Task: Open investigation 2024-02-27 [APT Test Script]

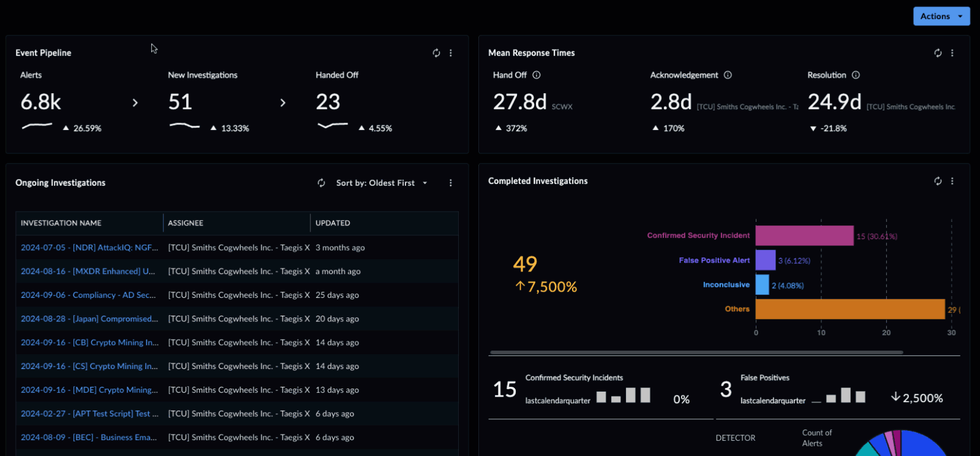Action: click(x=89, y=414)
